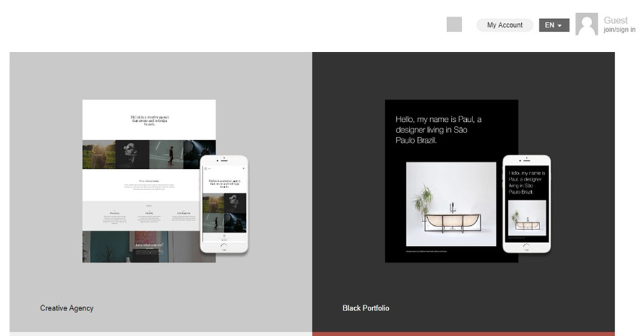Image resolution: width=644 pixels, height=336 pixels.
Task: Open the My Account page
Action: (x=505, y=25)
